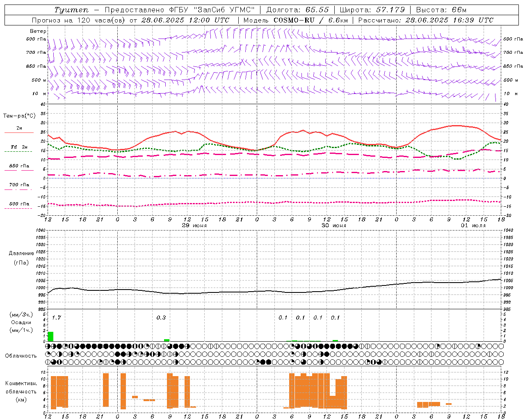The height and width of the screenshot is (420, 525).
Task: Click the 'Облачность' cloudiness label
Action: [x=21, y=356]
